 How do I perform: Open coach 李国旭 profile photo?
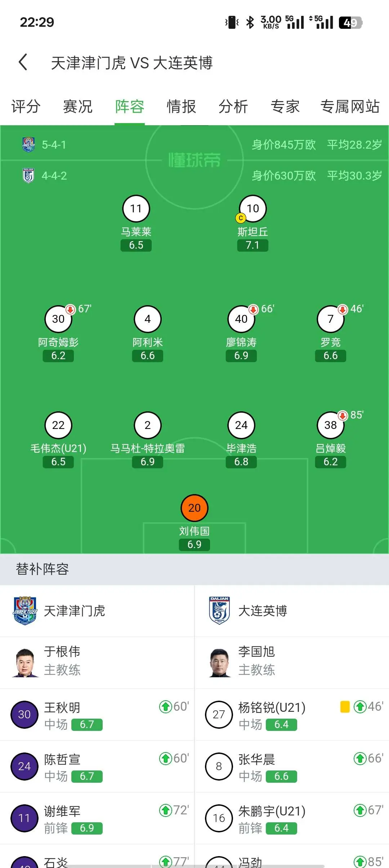click(219, 663)
